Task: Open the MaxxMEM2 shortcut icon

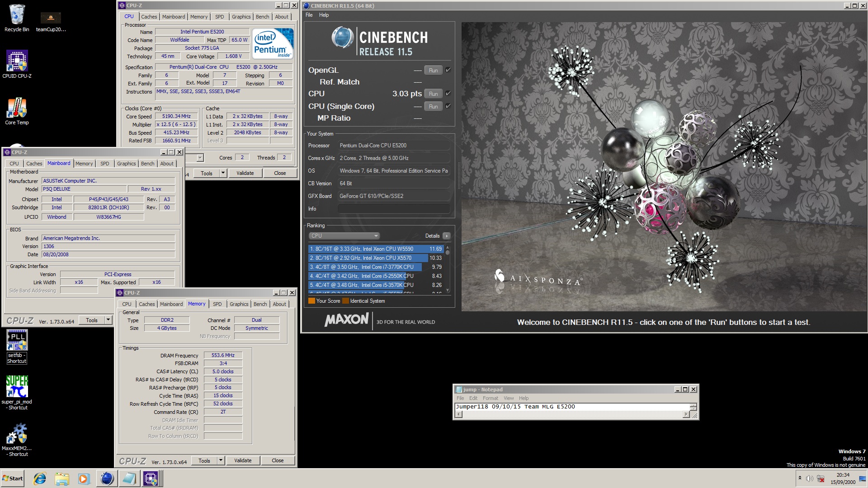Action: 17,440
